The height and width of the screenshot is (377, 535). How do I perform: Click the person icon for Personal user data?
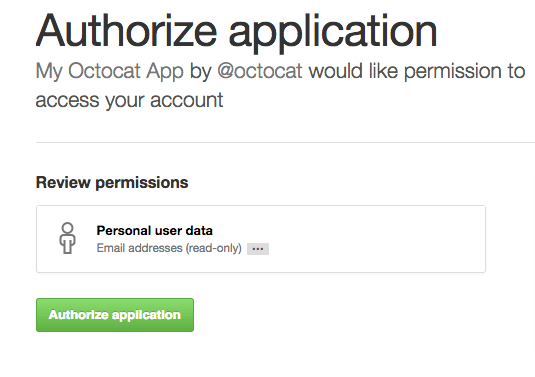[68, 238]
